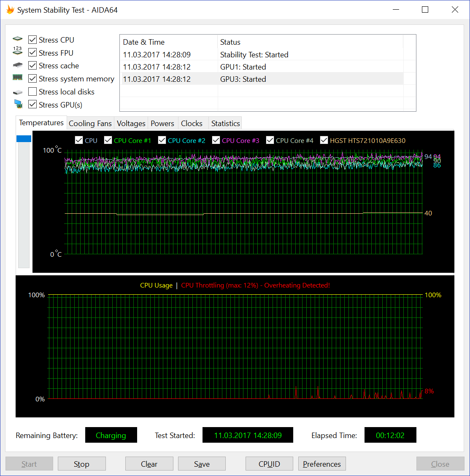Hide CPU Core #3 from temperature graph

tap(216, 140)
